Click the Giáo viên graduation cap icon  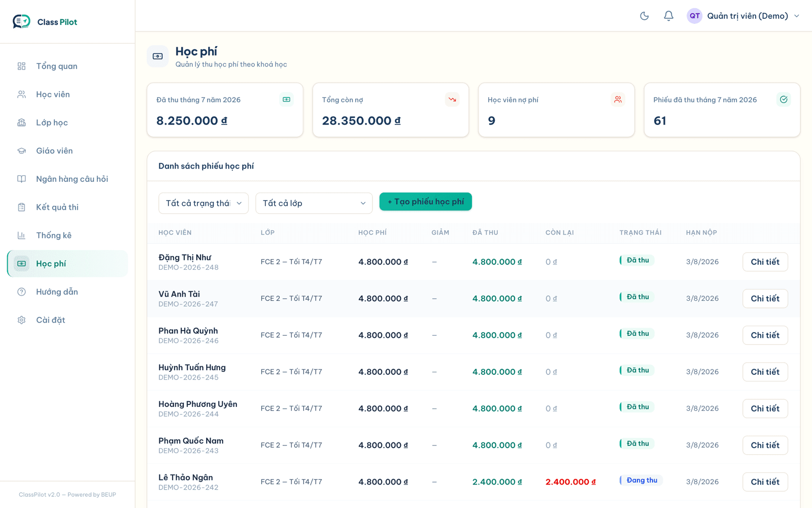21,151
